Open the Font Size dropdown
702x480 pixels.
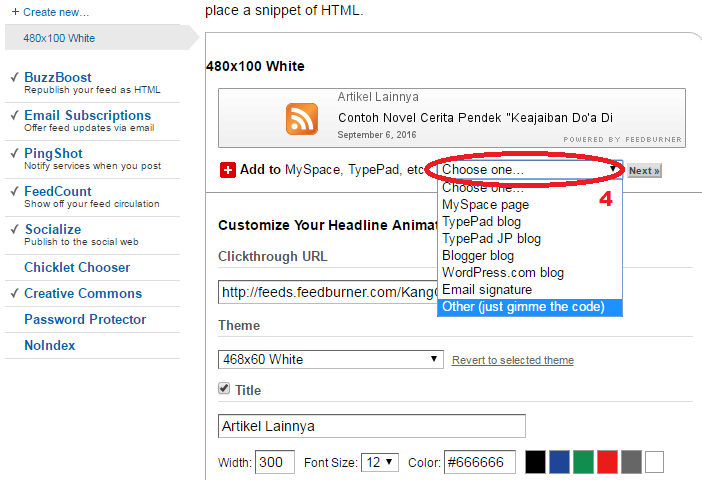[380, 462]
